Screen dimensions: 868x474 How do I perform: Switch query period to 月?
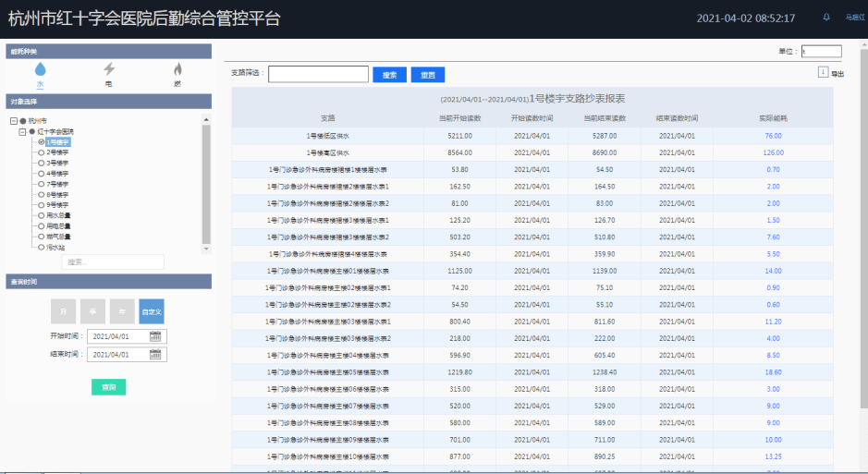point(63,311)
